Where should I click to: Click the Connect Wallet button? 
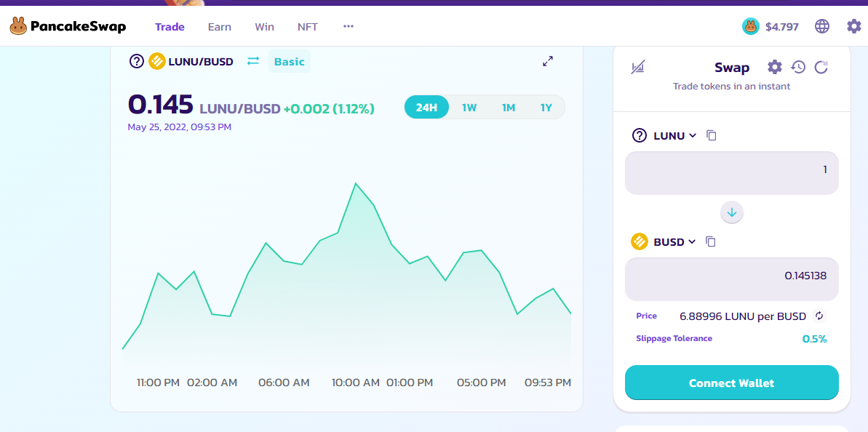732,383
